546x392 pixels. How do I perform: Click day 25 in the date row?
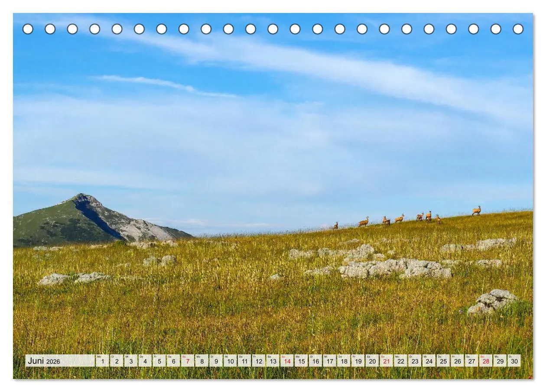tap(443, 361)
